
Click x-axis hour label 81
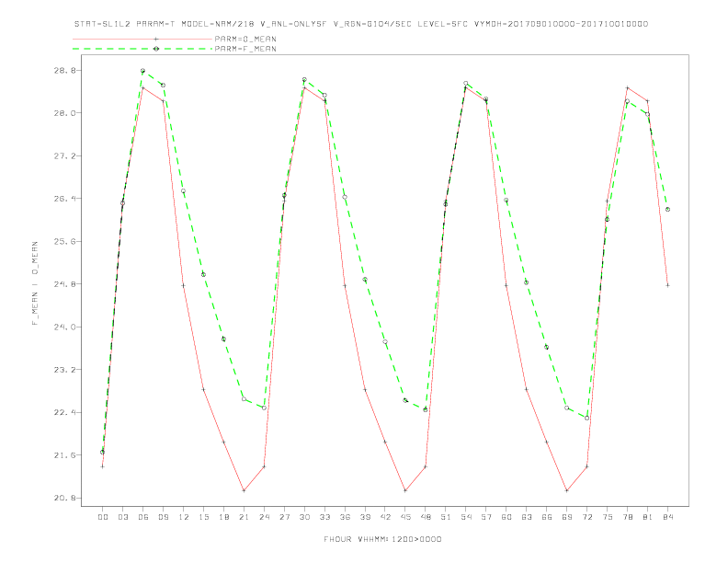[x=648, y=517]
